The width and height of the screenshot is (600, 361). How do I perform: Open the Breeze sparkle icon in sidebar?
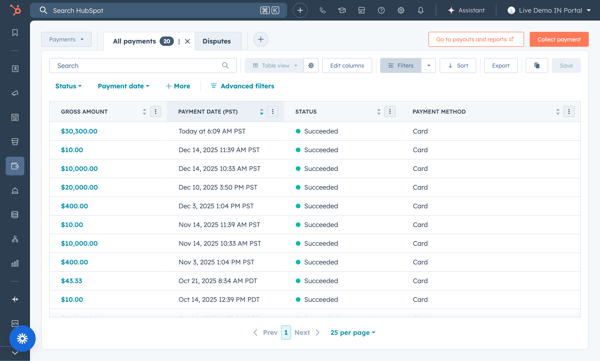(15, 299)
